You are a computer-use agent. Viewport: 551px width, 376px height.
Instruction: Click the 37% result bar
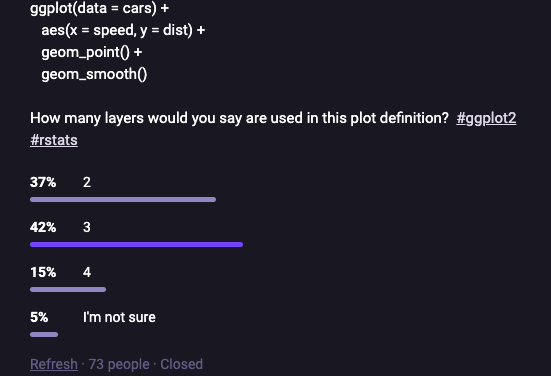pyautogui.click(x=123, y=200)
